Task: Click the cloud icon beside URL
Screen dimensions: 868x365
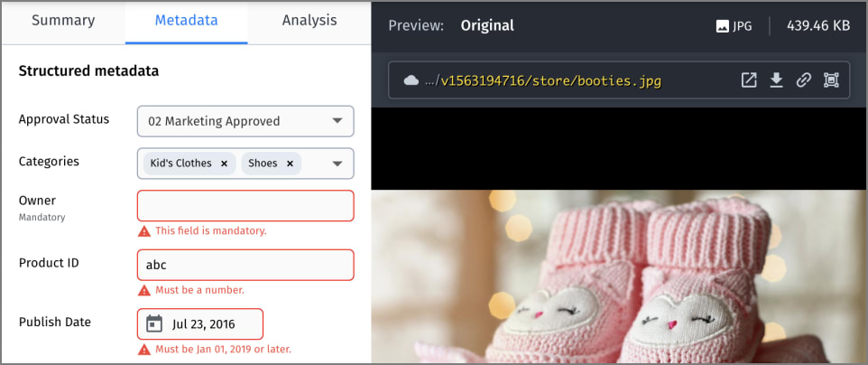Action: pos(411,81)
